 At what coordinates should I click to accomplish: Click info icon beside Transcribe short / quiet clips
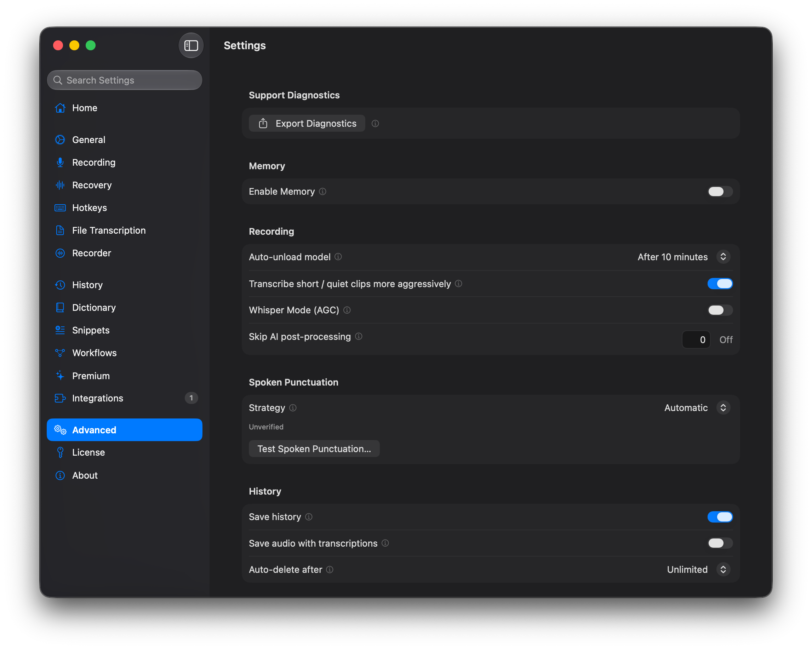(x=459, y=284)
